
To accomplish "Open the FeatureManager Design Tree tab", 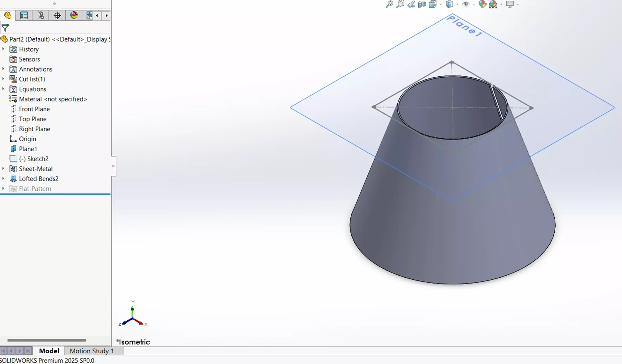I will click(x=8, y=15).
